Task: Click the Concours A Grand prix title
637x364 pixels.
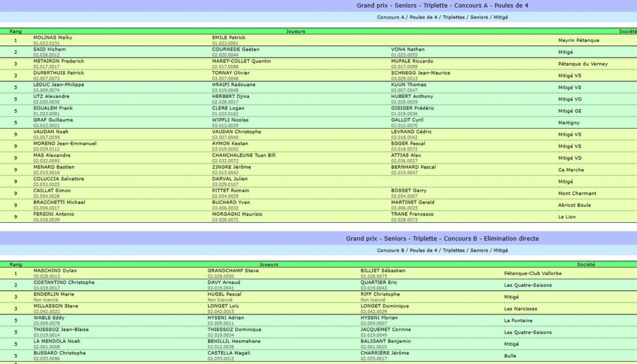Action: pos(442,6)
